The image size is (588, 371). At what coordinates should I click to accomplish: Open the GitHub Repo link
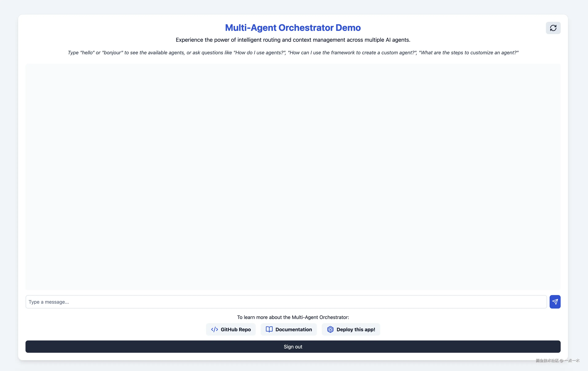(x=231, y=329)
